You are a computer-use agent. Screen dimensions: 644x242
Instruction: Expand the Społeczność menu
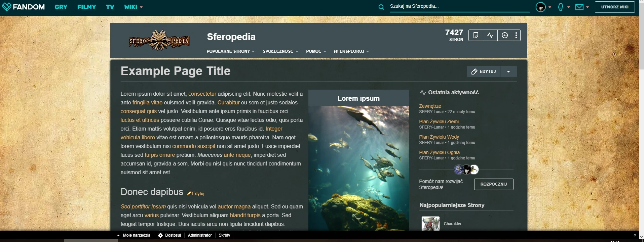point(280,51)
